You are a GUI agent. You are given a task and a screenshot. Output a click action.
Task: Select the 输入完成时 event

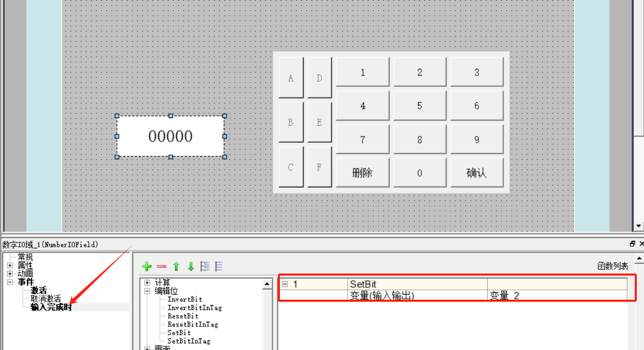coord(51,307)
